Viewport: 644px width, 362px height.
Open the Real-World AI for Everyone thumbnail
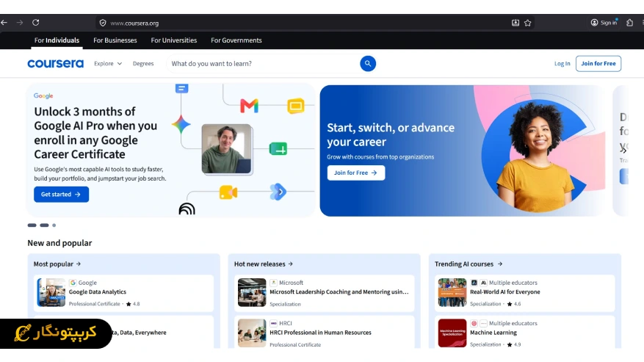coord(452,292)
